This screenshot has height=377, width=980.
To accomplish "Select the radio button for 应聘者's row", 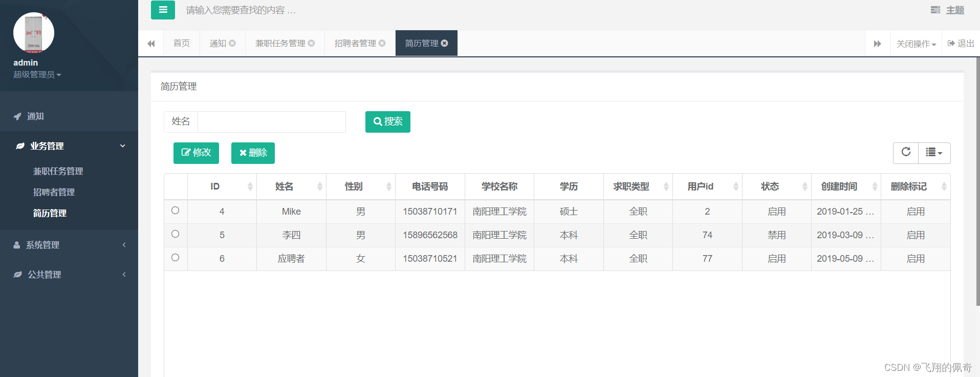I will (175, 258).
